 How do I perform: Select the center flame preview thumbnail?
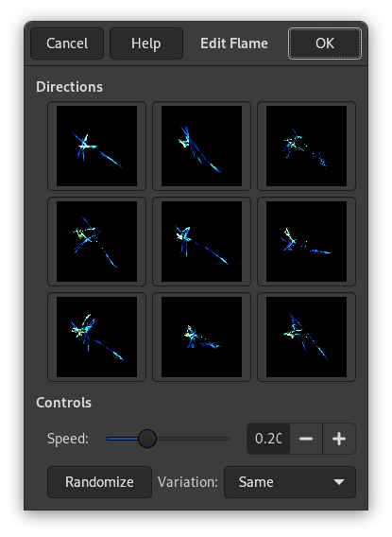click(x=201, y=241)
